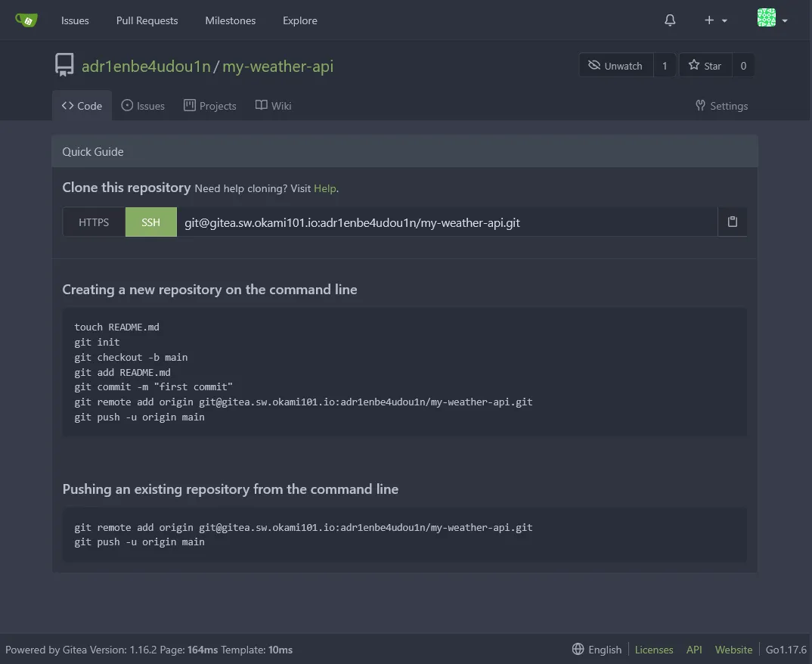
Task: Open the create new dropdown next to plus
Action: [x=713, y=20]
